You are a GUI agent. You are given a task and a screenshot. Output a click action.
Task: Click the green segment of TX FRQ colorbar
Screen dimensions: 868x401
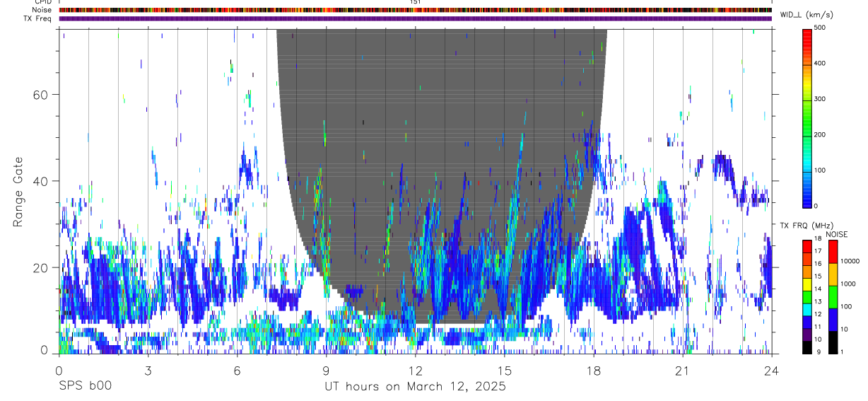click(x=807, y=296)
